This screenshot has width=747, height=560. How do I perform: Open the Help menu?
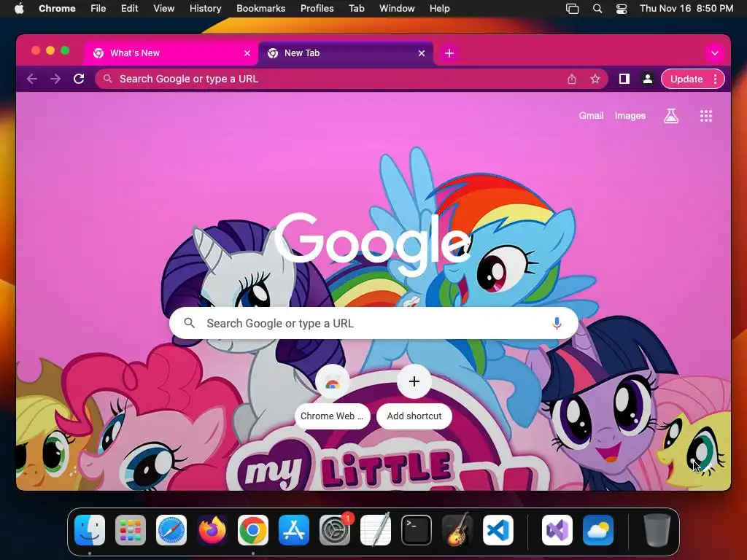point(439,9)
